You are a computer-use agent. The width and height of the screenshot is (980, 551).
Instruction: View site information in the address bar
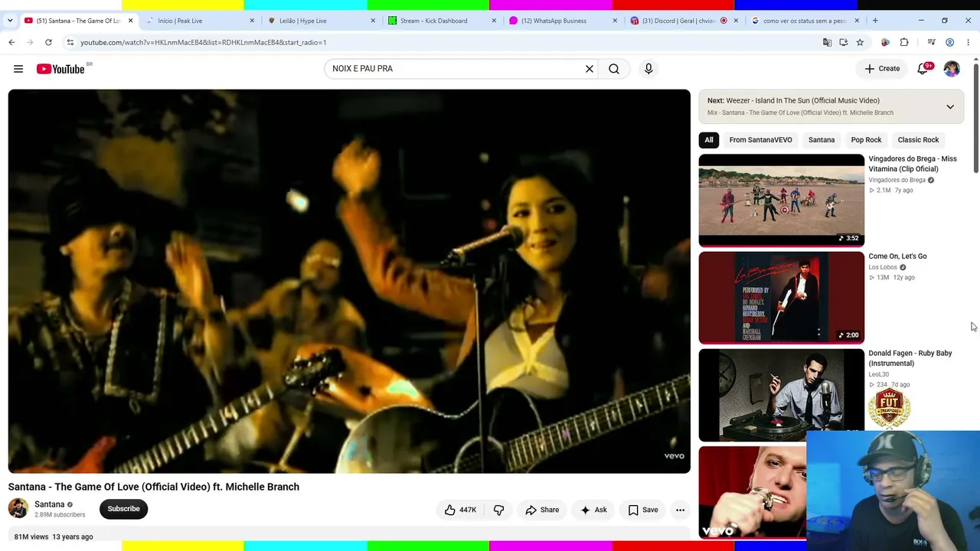tap(70, 42)
